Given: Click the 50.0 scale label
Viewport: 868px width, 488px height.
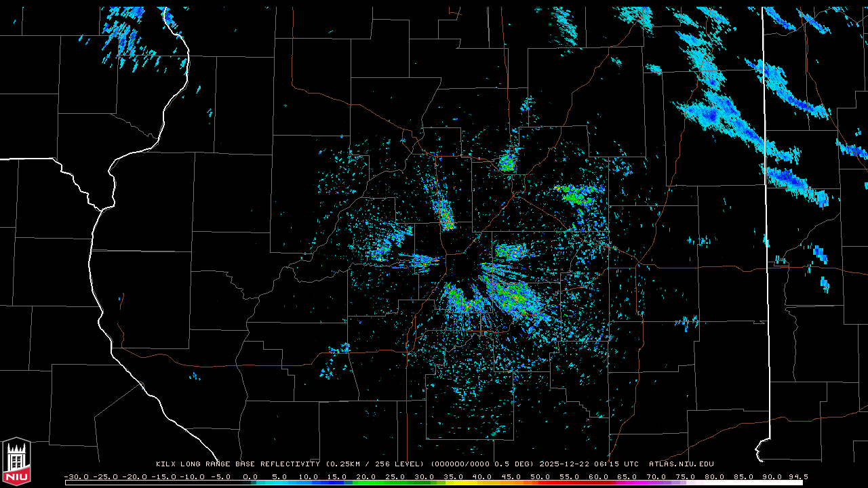Looking at the screenshot, I should click(x=540, y=476).
